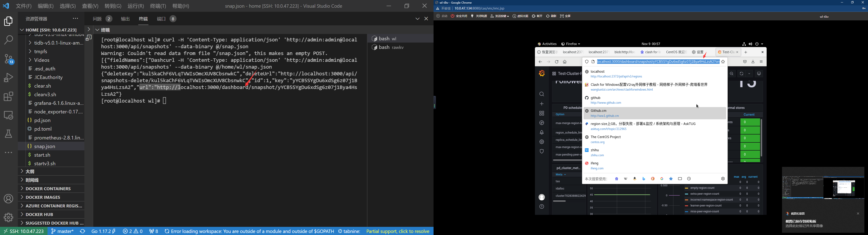Image resolution: width=868 pixels, height=235 pixels.
Task: Bookmark page with the star icon in URL bar
Action: [723, 62]
